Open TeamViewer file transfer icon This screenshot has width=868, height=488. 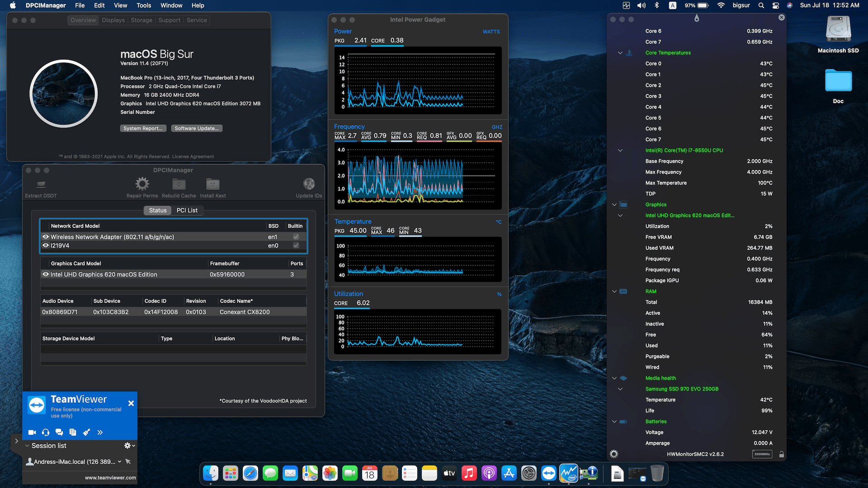pos(73,432)
